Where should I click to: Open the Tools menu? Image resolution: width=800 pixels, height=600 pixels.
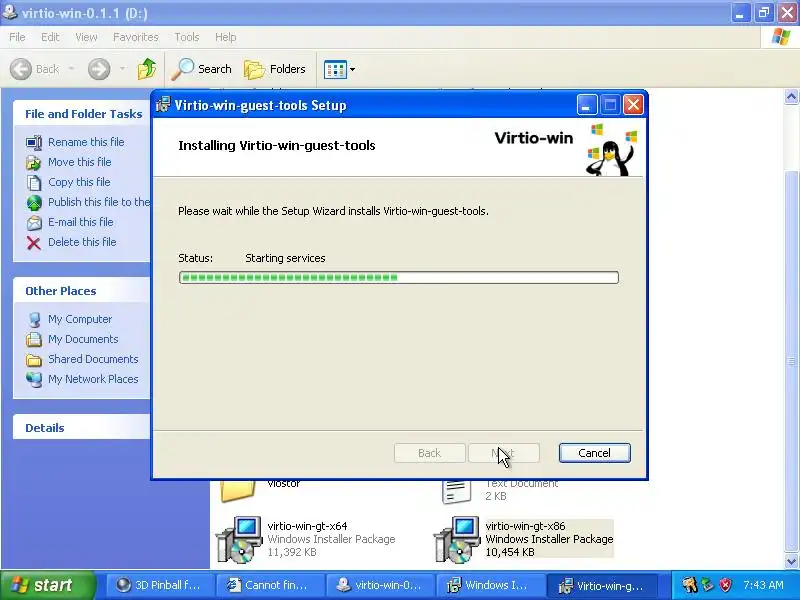click(187, 37)
